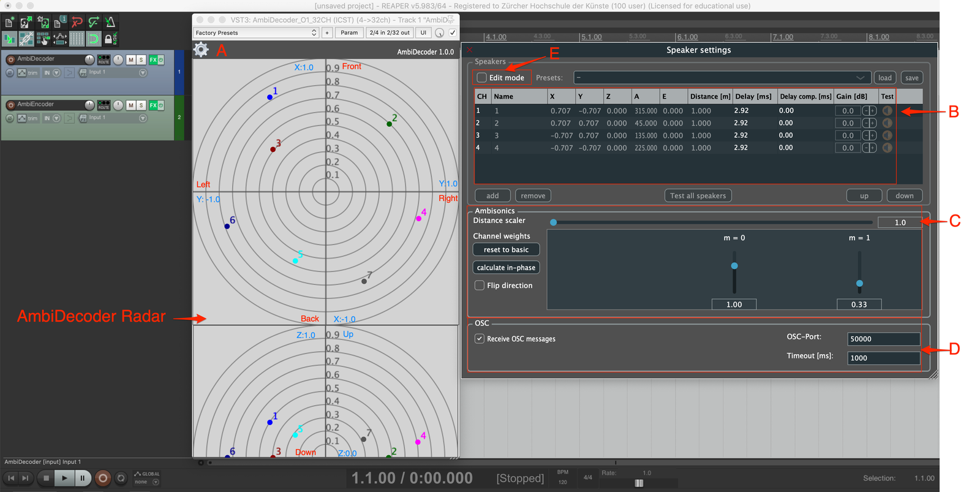Toggle the plugin bypass checkbox
The image size is (980, 492).
[453, 33]
